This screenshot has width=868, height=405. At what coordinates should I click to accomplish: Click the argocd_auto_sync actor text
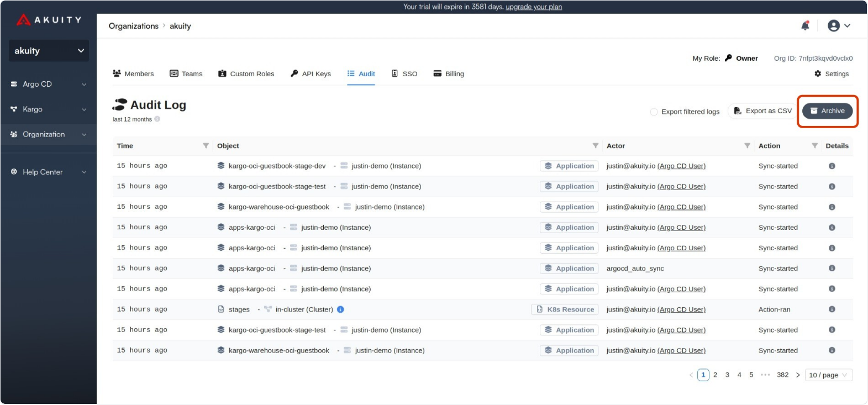coord(635,269)
